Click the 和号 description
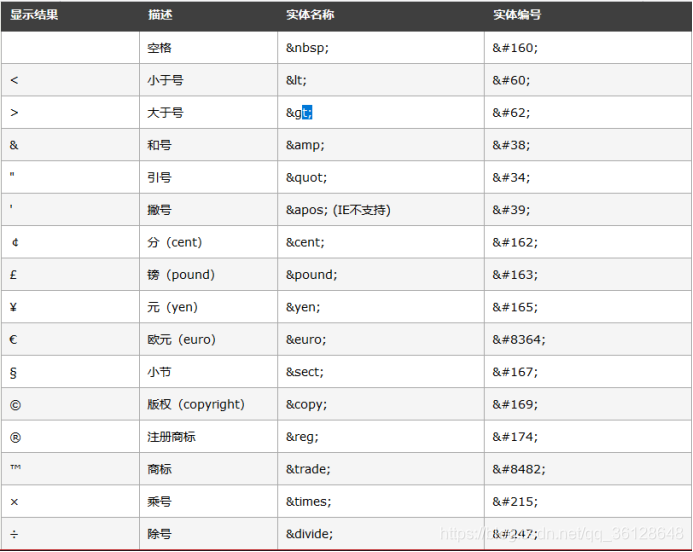 click(160, 145)
